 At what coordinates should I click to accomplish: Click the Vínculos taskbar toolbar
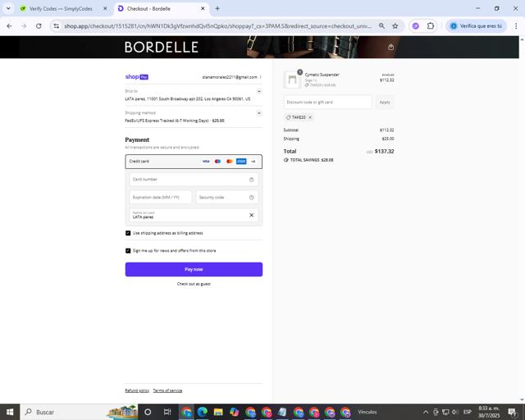[x=367, y=412]
